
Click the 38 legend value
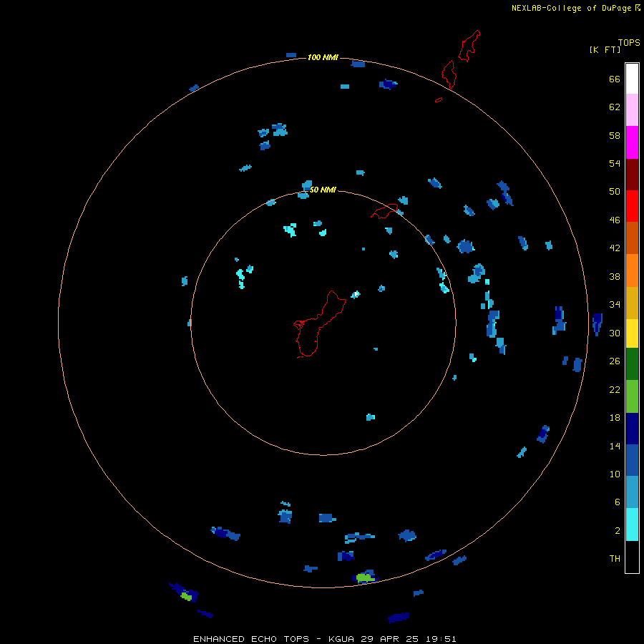pyautogui.click(x=615, y=276)
